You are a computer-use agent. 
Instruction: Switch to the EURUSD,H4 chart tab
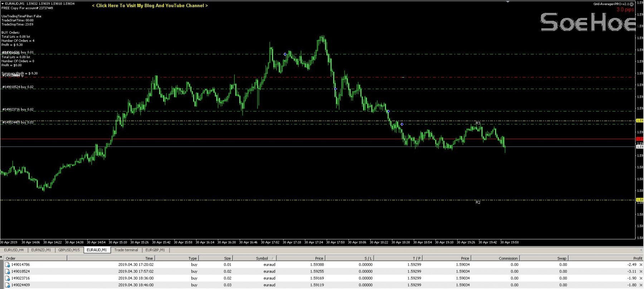[14, 250]
